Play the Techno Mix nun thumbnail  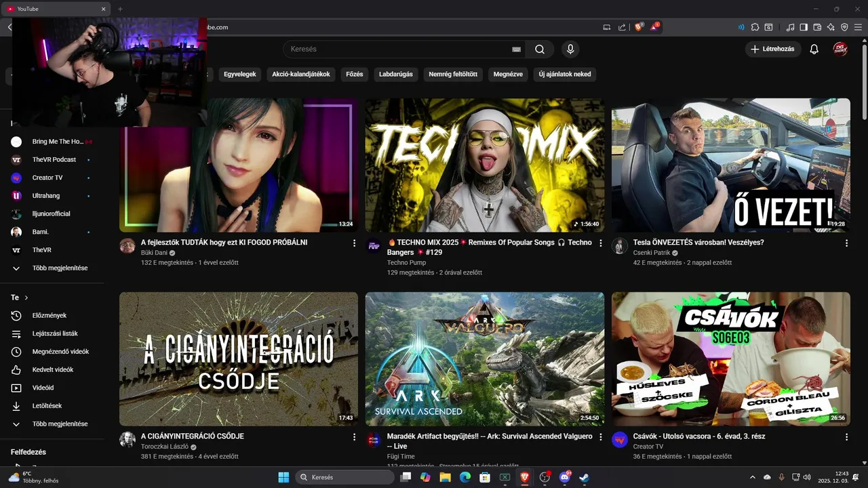click(485, 165)
